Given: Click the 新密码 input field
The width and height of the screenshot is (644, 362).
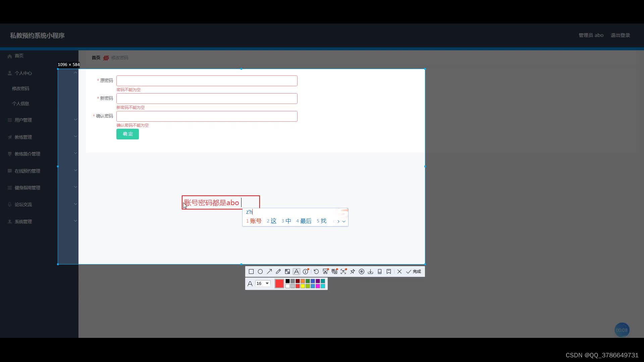Looking at the screenshot, I should coord(207,99).
